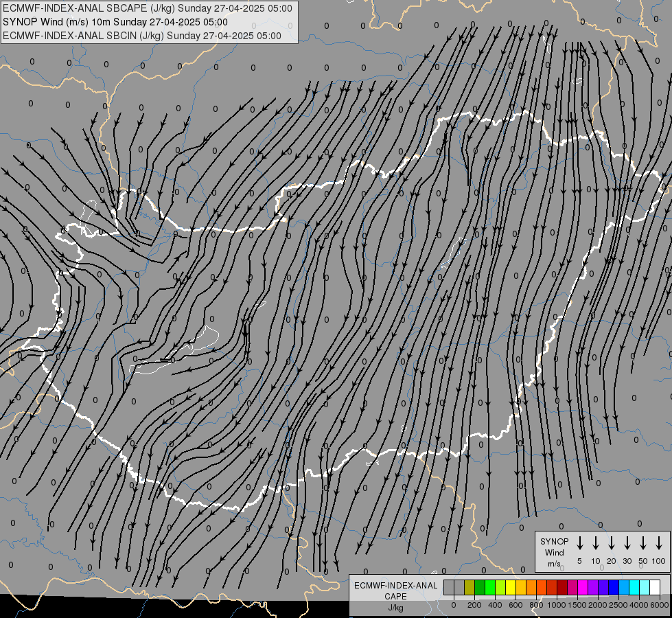
Task: Click the 1500 tick label on color scale
Action: click(x=577, y=605)
